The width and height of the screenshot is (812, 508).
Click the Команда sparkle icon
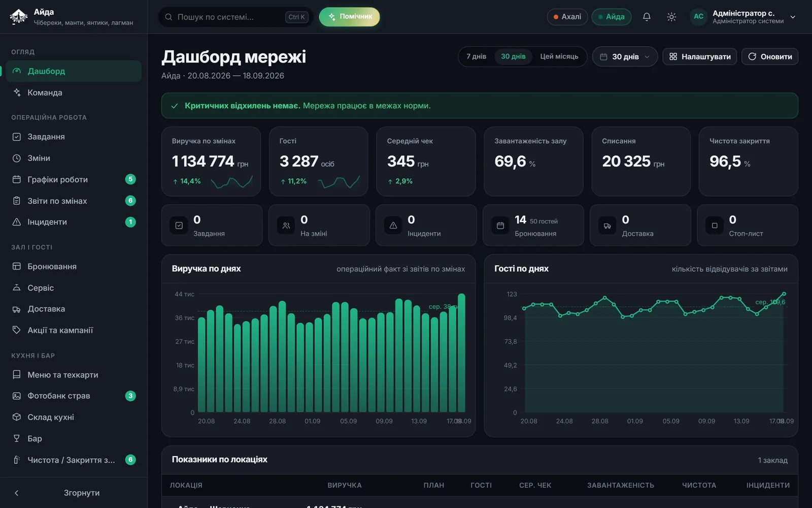point(17,92)
